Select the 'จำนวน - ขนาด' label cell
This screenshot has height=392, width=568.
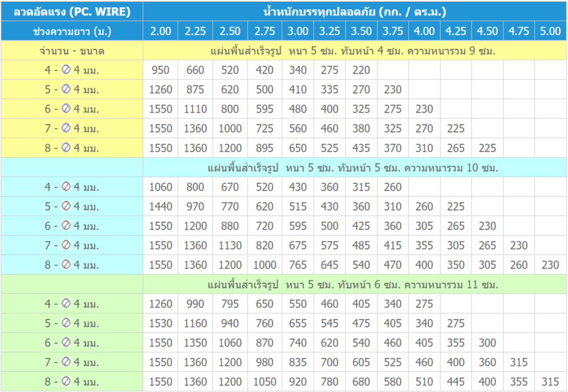click(x=72, y=50)
